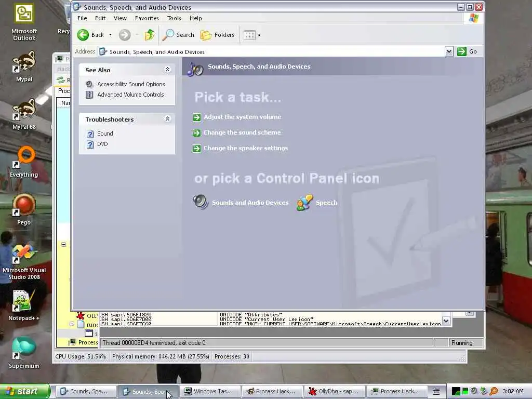Select the Notepad++ desktop shortcut
532x399 pixels.
tap(24, 305)
